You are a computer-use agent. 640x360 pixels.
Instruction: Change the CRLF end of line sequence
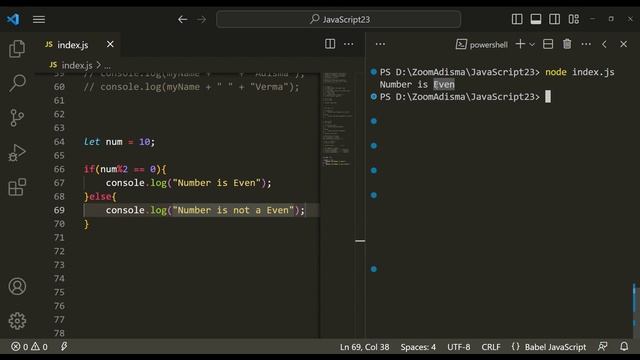tap(491, 347)
